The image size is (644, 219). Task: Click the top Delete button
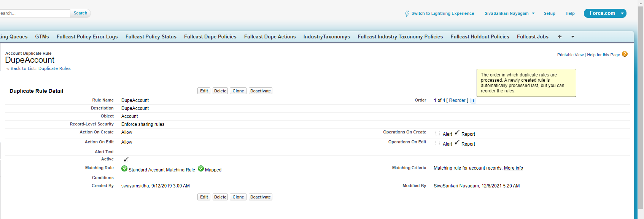(x=220, y=91)
